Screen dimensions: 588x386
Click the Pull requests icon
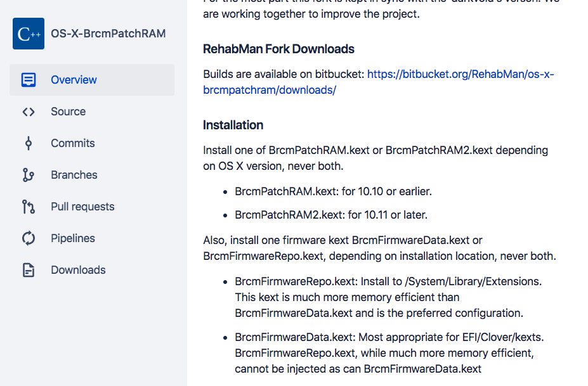click(29, 207)
